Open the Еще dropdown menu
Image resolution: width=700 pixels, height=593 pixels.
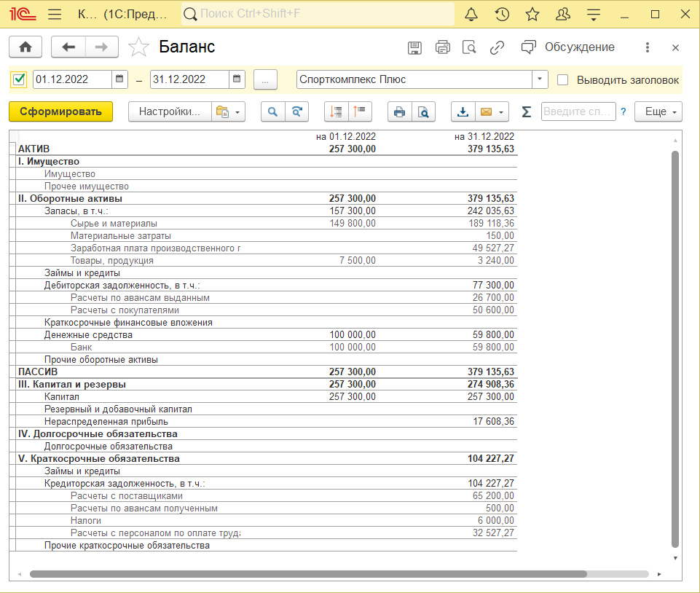pyautogui.click(x=658, y=111)
